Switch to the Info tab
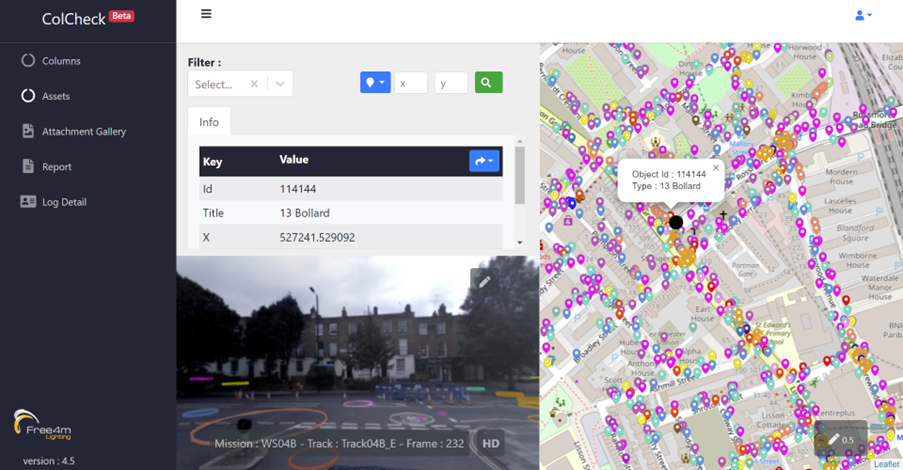 pos(209,122)
